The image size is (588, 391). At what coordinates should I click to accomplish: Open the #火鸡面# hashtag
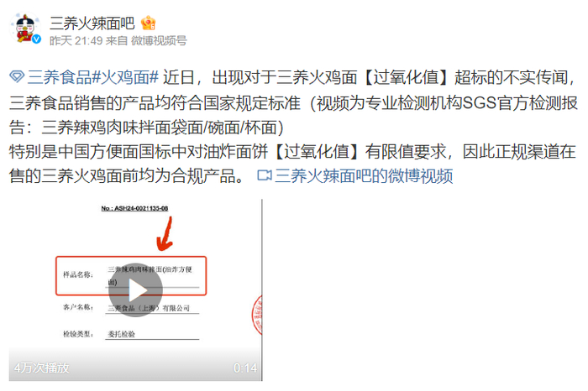(126, 77)
